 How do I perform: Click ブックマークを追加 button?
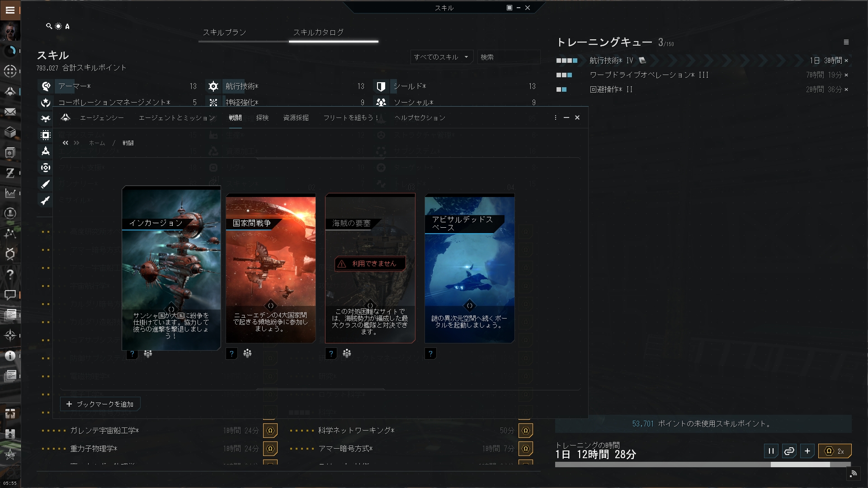click(x=100, y=404)
